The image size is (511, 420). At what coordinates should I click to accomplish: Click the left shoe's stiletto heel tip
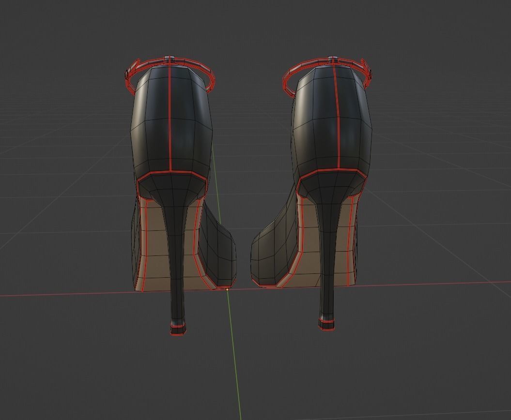(178, 329)
